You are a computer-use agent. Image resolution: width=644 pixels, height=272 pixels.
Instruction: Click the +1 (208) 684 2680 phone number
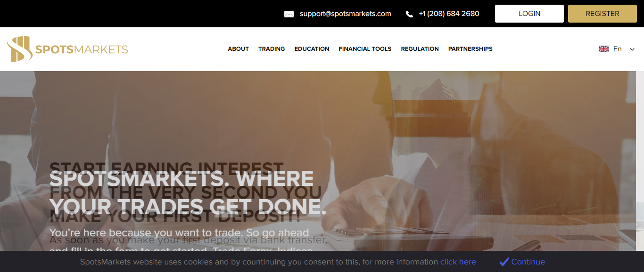click(449, 14)
